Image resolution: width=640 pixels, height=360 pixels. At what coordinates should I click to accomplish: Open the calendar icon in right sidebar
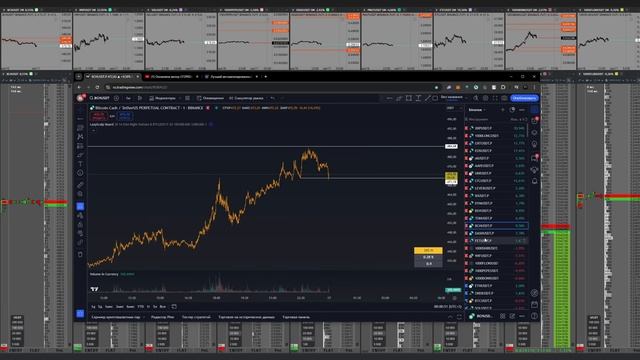coord(535,304)
